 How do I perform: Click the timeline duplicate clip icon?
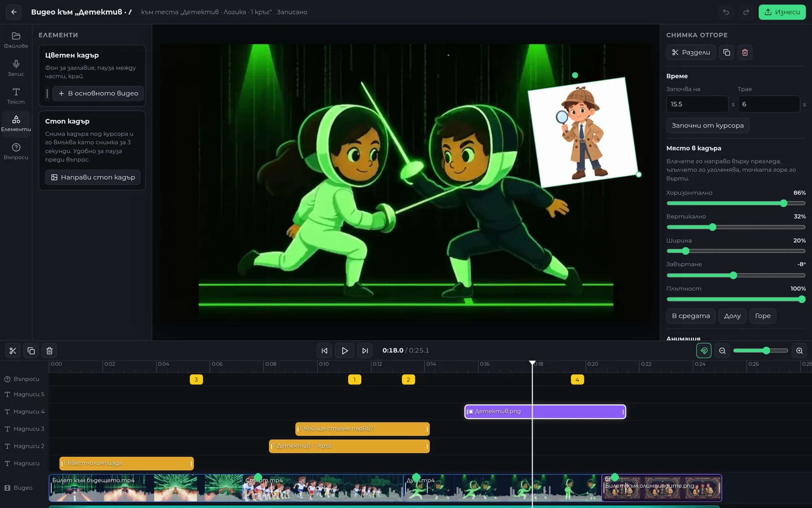coord(31,351)
